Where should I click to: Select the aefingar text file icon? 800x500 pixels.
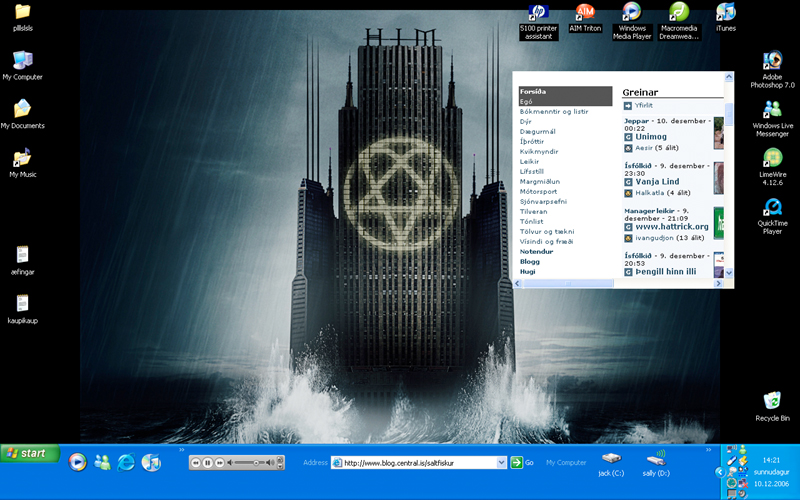coord(22,260)
